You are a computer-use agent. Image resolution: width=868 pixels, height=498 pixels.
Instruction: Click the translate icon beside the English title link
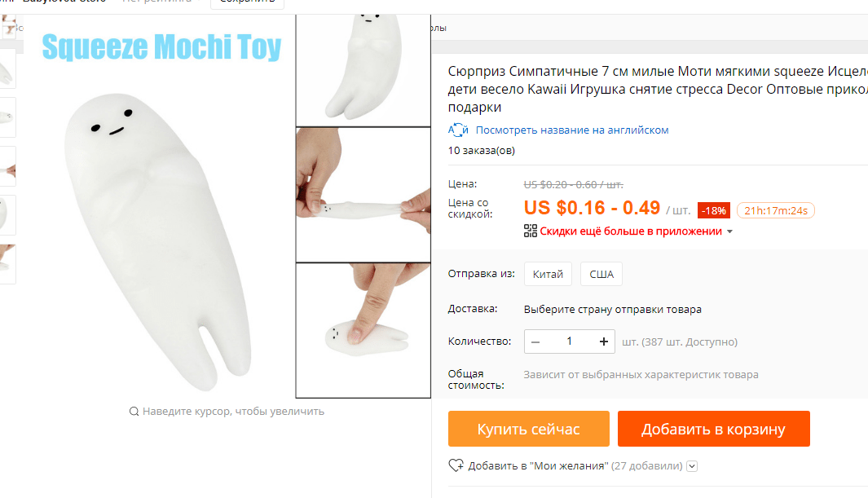458,130
